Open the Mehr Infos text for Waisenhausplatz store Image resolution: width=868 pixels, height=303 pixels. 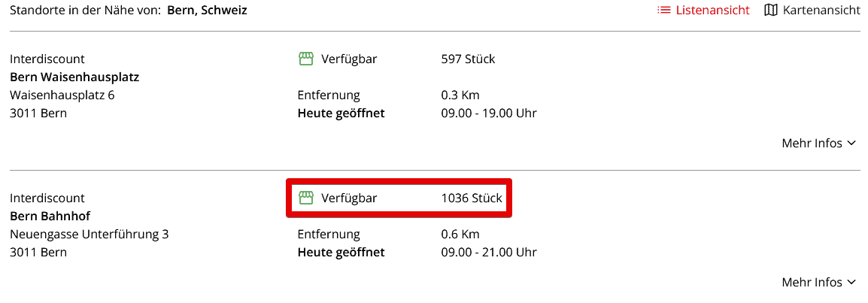[x=812, y=143]
